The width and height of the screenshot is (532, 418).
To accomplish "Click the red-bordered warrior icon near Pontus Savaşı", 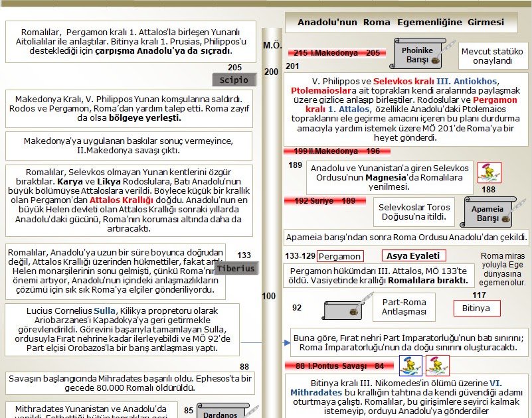I will click(x=438, y=366).
